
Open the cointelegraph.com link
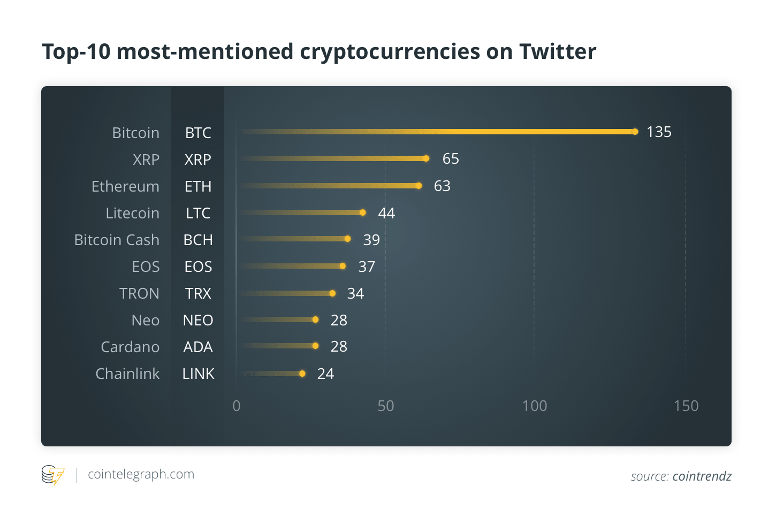(141, 474)
